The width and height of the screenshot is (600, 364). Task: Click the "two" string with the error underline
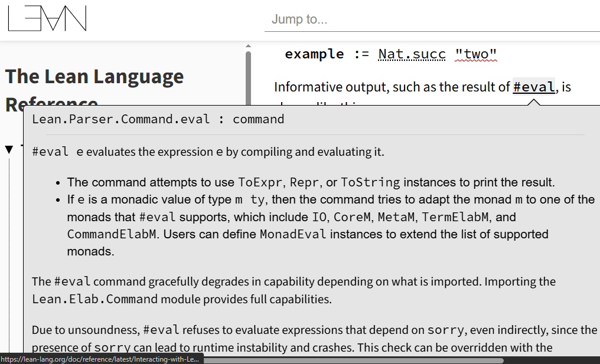[476, 54]
